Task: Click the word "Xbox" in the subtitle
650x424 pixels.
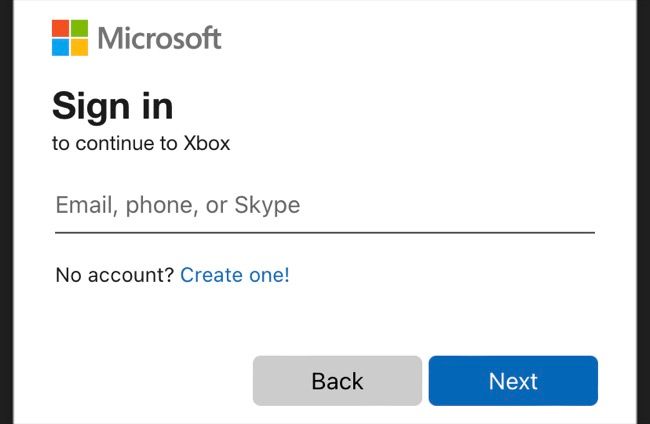Action: click(207, 143)
